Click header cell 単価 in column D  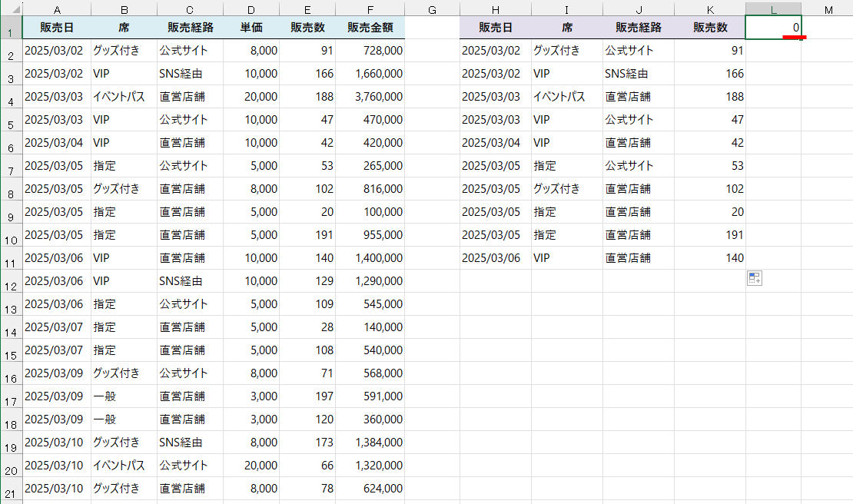tap(251, 28)
